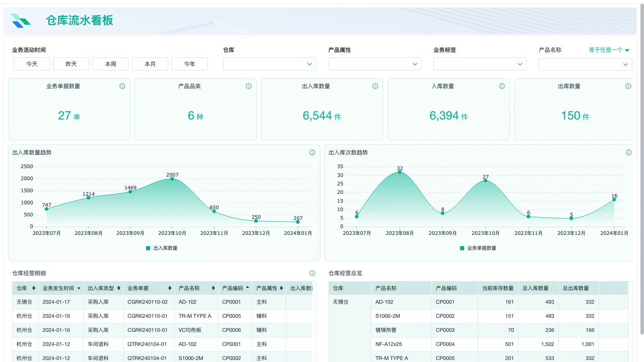This screenshot has height=362, width=644.
Task: Open info icon on 业务单据数量 card
Action: click(122, 86)
